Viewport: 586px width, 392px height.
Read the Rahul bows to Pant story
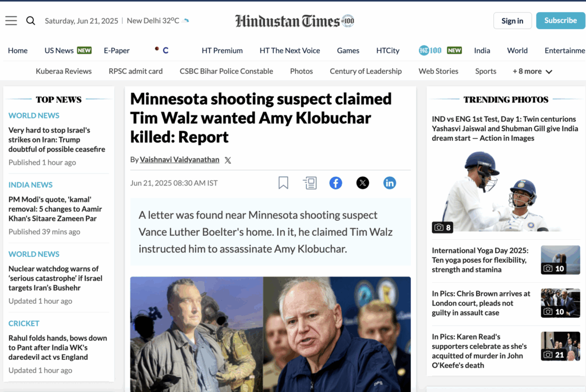tap(58, 347)
